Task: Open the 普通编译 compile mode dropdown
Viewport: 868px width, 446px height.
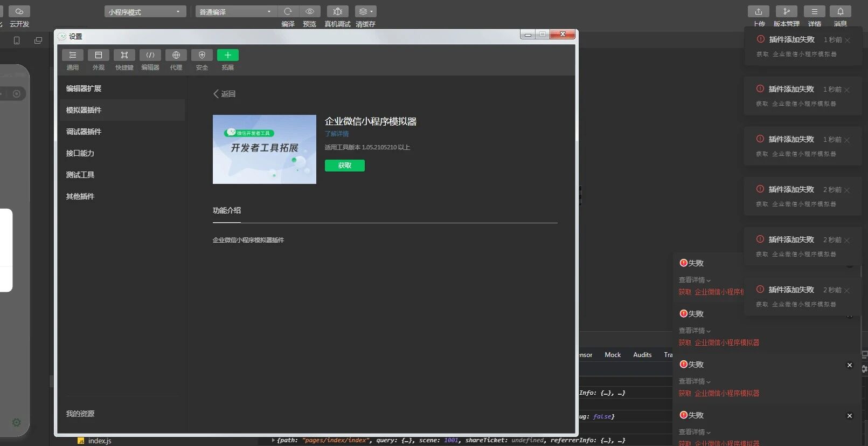Action: tap(237, 11)
